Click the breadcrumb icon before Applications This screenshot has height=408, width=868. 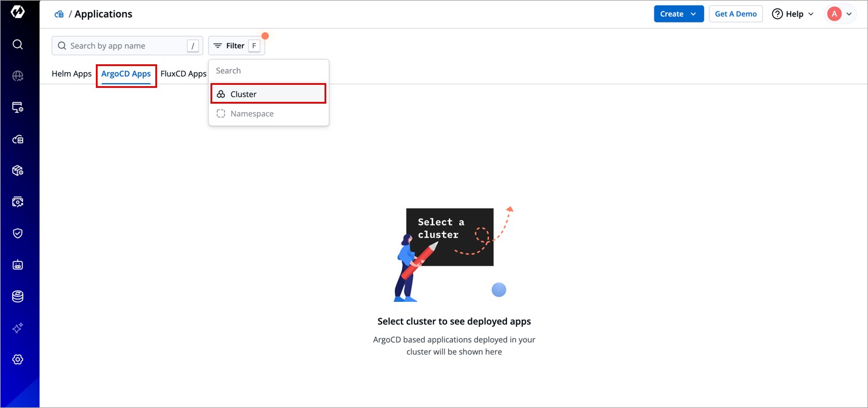coord(59,14)
